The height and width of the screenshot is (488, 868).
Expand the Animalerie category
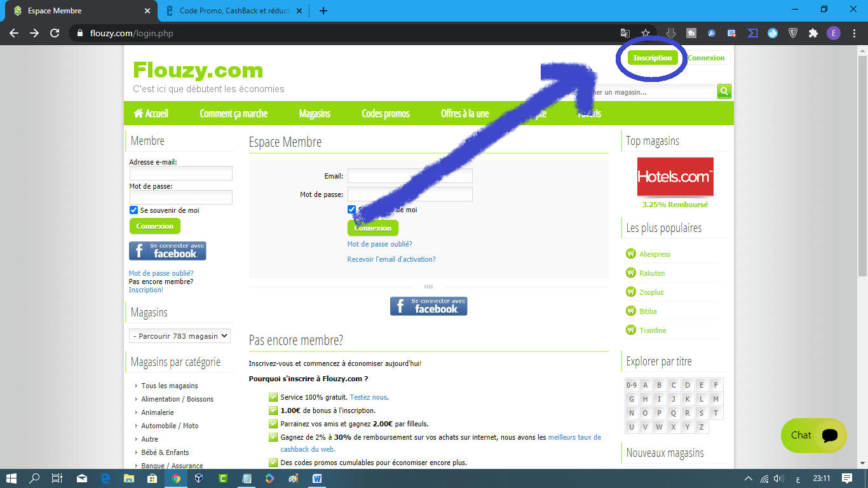point(158,412)
